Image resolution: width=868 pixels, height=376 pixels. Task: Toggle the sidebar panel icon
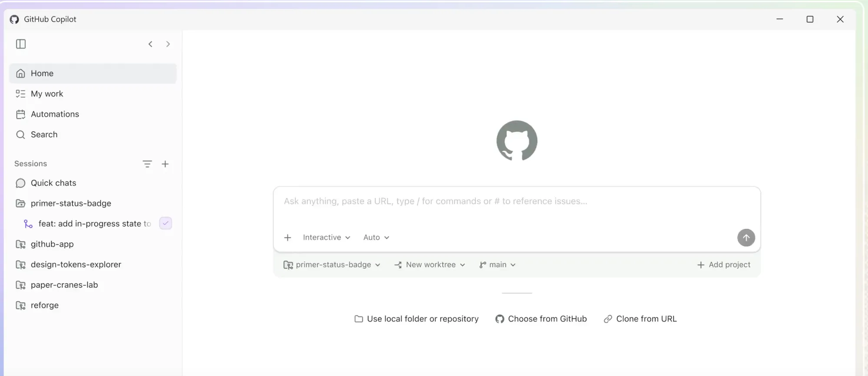coord(21,44)
